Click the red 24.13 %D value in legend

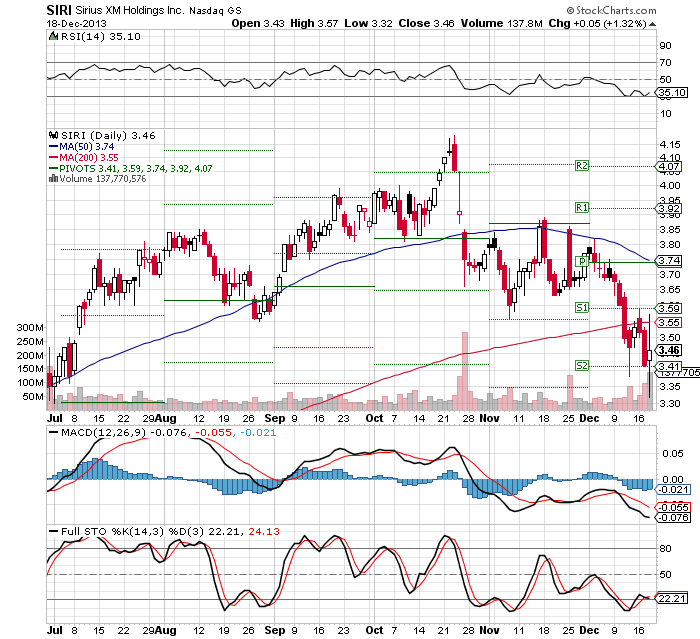[264, 531]
